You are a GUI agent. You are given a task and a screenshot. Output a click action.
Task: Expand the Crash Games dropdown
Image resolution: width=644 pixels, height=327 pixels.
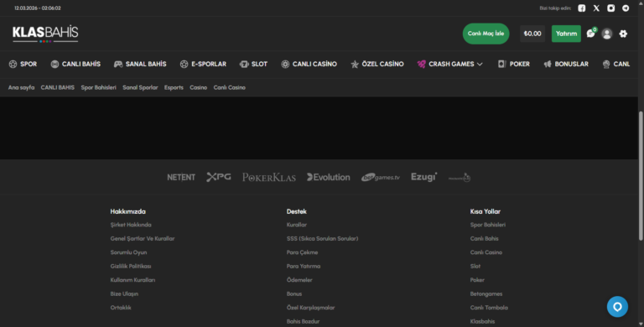click(449, 64)
